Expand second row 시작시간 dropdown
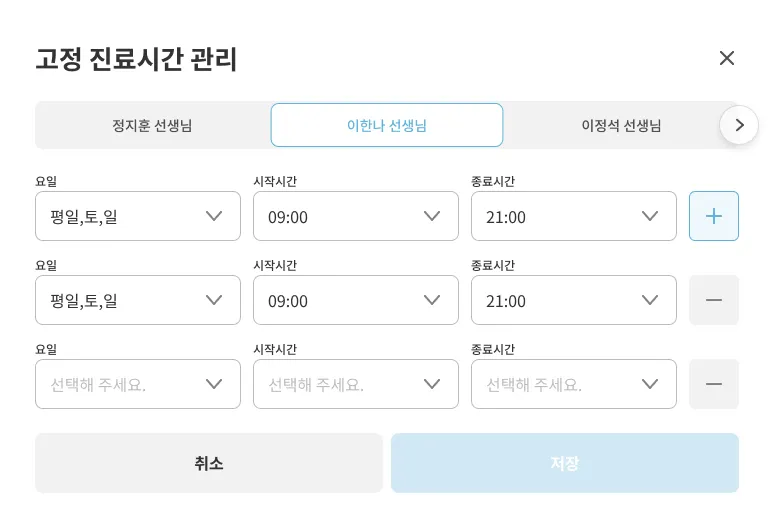784x530 pixels. coord(355,300)
